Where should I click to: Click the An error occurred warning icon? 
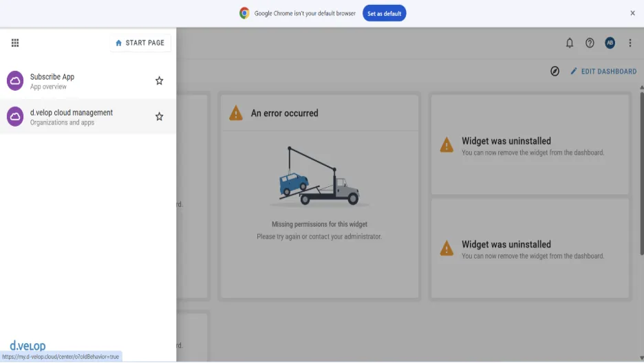[236, 113]
